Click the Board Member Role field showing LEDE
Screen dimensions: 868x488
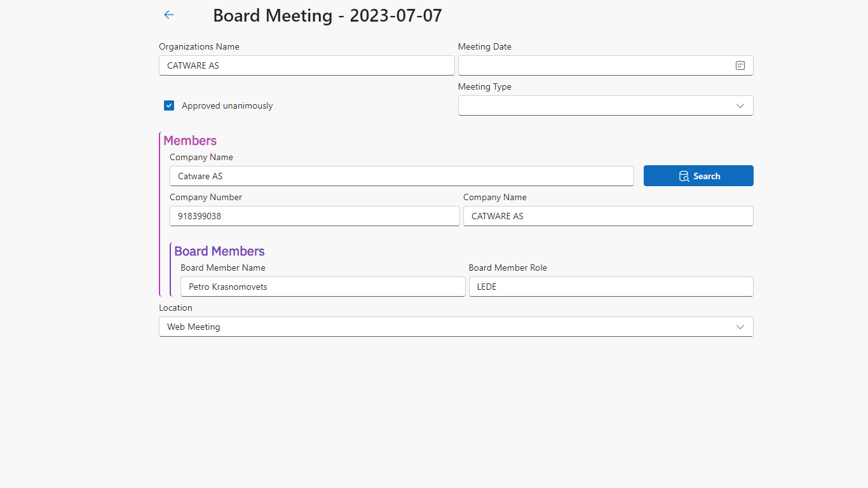(x=610, y=287)
